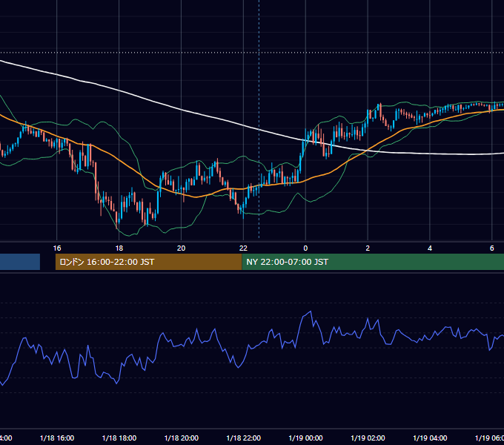Click the '0' hour label on the upper axis

click(305, 248)
